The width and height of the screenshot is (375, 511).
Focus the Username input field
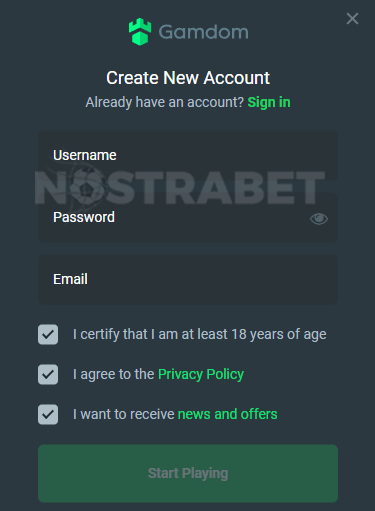(188, 155)
